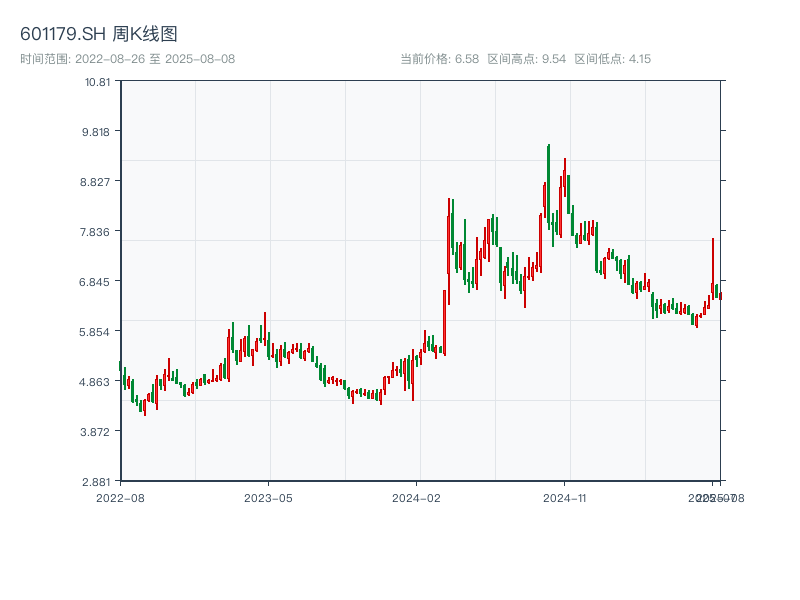This screenshot has height=600, width=800.
Task: Click the x-axis label 2022-08
Action: pyautogui.click(x=120, y=498)
